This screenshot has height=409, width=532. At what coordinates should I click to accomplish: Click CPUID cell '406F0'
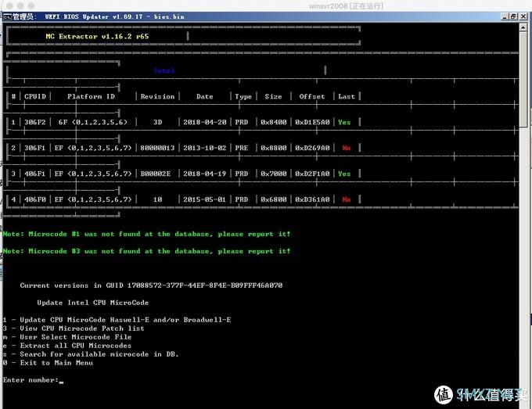[35, 199]
